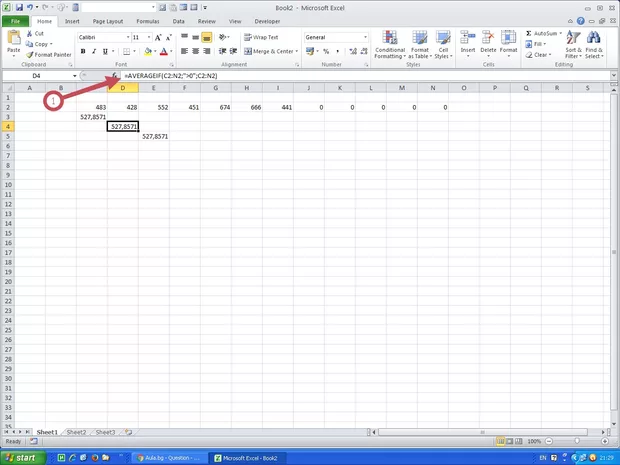
Task: Open the Font size dropdown
Action: pos(149,37)
